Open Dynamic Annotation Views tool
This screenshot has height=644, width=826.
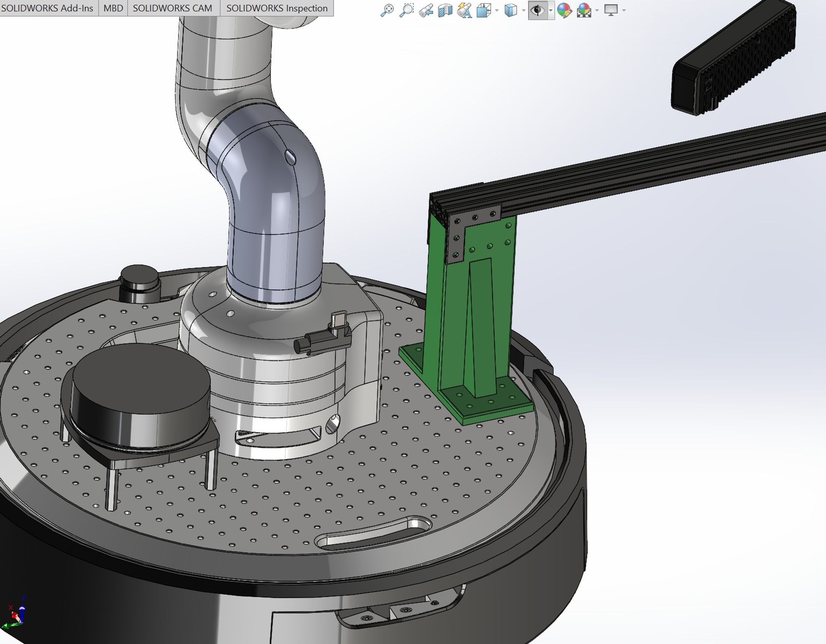coord(465,10)
